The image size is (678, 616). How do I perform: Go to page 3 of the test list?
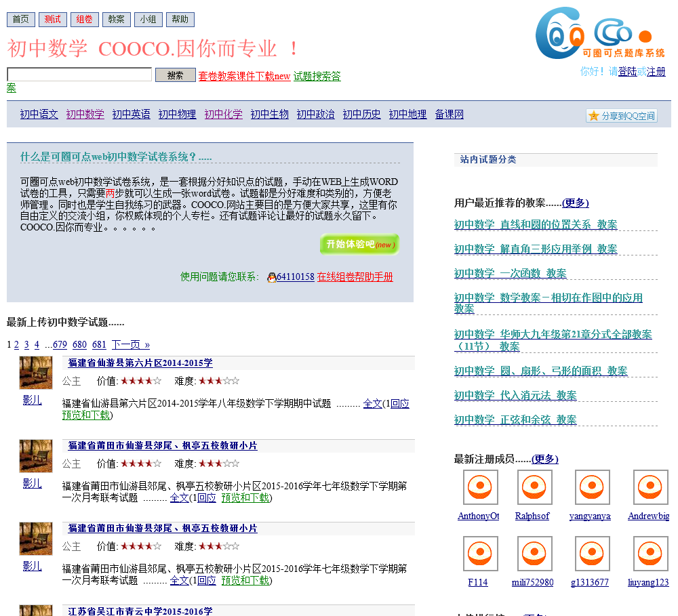(x=26, y=344)
